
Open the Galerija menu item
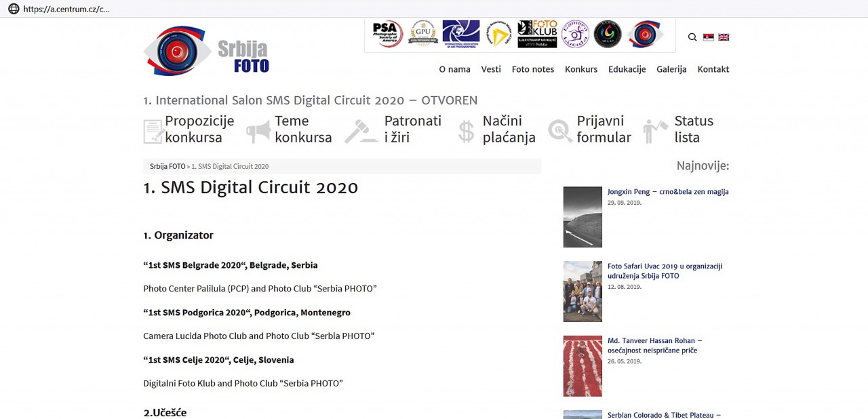671,69
